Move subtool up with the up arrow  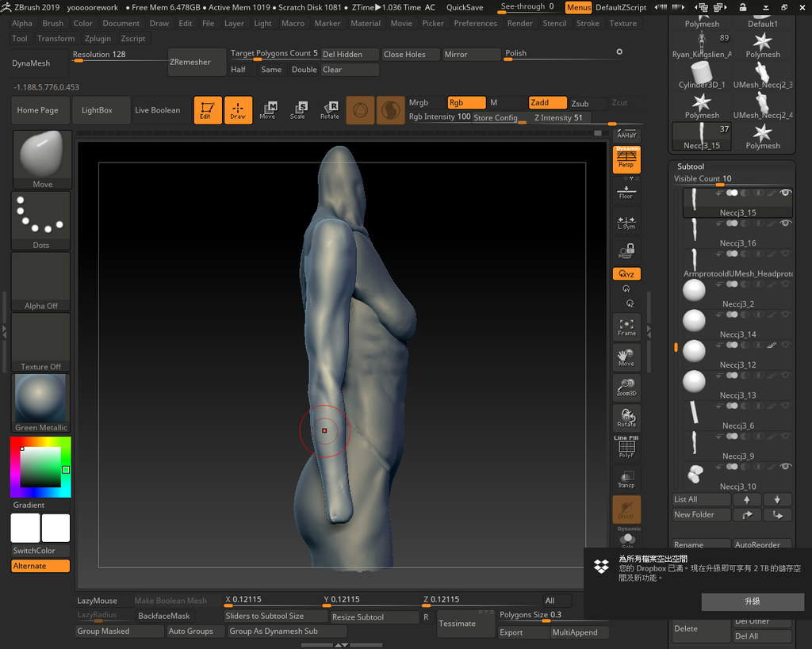pyautogui.click(x=746, y=499)
